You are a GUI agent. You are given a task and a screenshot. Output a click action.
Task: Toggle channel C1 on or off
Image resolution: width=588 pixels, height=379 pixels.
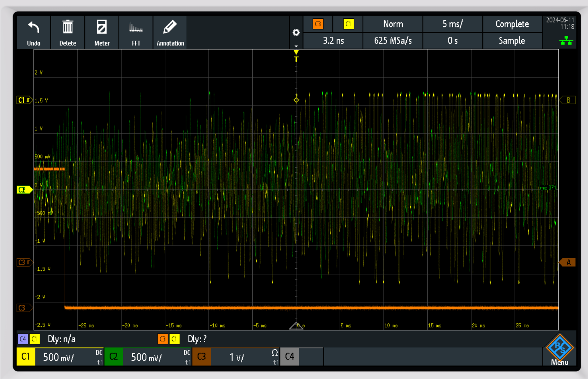[26, 357]
